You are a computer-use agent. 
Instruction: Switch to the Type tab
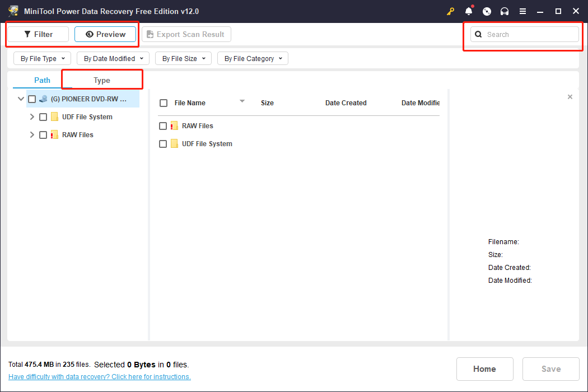[102, 80]
